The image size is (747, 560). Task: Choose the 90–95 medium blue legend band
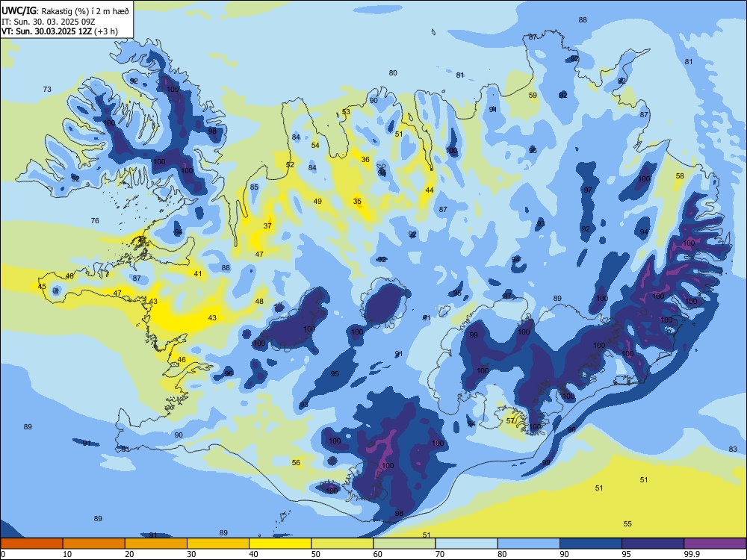(x=591, y=544)
